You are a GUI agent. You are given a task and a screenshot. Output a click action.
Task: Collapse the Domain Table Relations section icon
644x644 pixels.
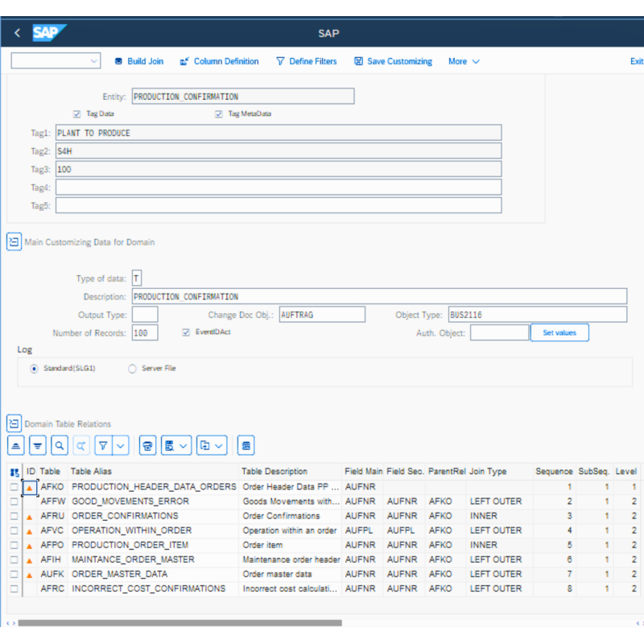point(14,423)
